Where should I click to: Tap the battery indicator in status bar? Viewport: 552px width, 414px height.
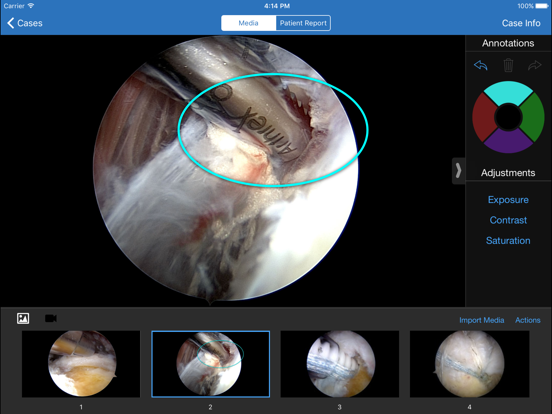coord(542,6)
